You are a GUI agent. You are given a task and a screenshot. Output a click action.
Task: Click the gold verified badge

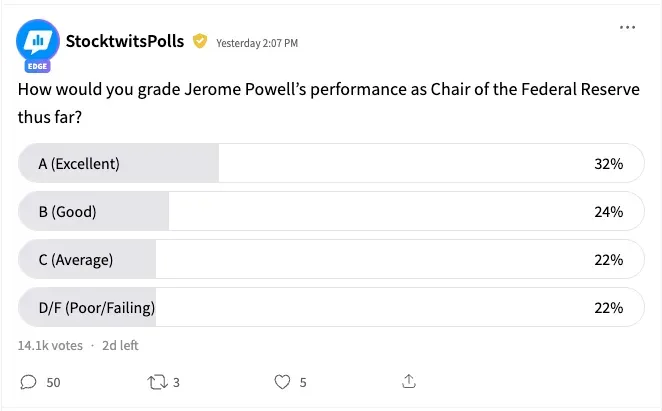200,42
